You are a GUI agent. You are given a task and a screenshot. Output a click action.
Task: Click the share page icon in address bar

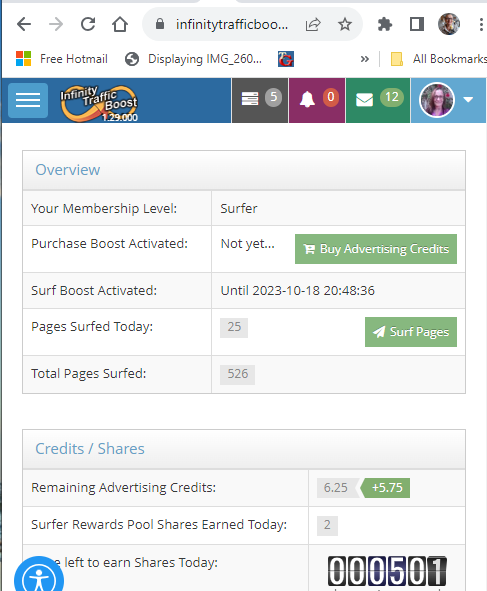313,24
